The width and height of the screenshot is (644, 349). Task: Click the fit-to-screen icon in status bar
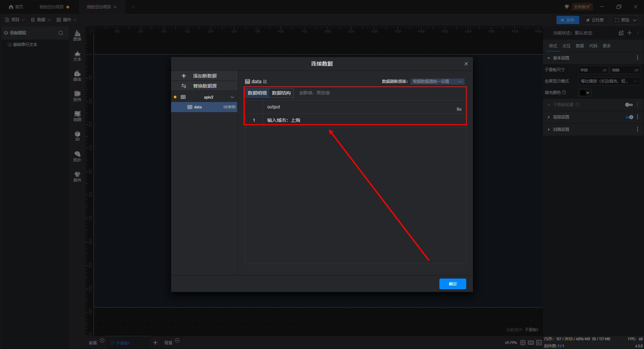click(523, 343)
